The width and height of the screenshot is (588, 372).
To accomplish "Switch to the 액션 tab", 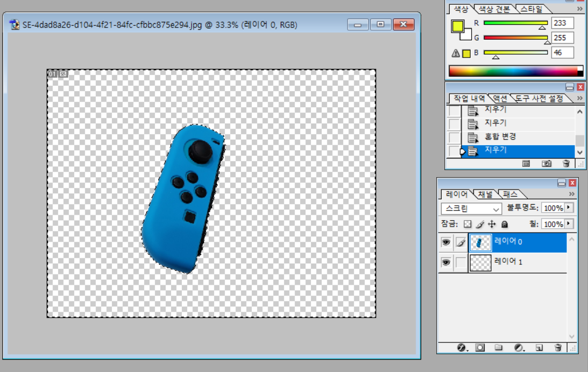I will pyautogui.click(x=500, y=99).
